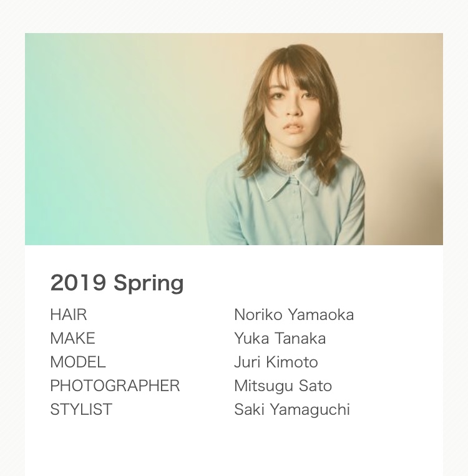This screenshot has height=476, width=468.
Task: Click the STYLIST credit label
Action: [x=81, y=409]
